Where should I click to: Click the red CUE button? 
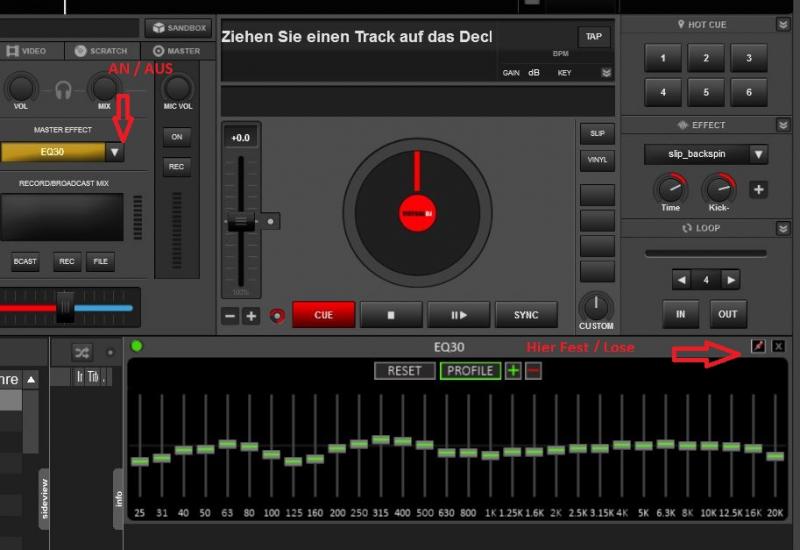[323, 315]
